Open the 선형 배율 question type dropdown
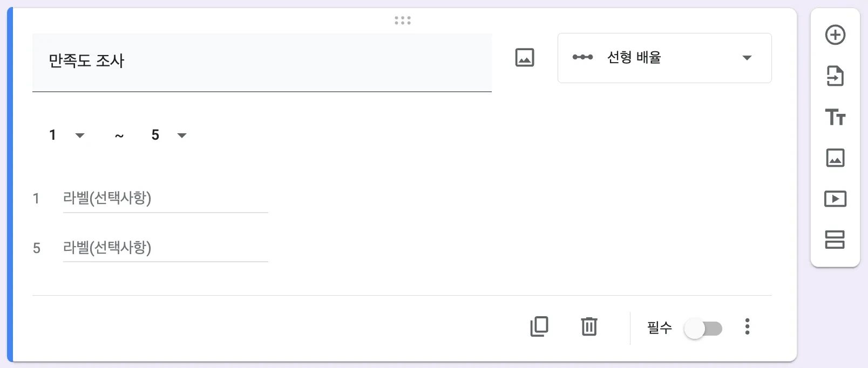Viewport: 868px width, 368px height. coord(664,58)
